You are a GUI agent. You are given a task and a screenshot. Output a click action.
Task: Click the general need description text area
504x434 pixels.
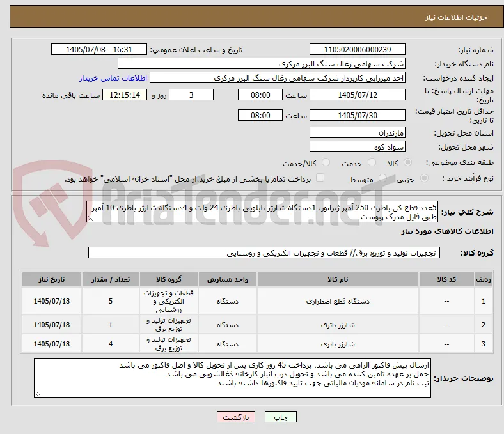pos(262,212)
